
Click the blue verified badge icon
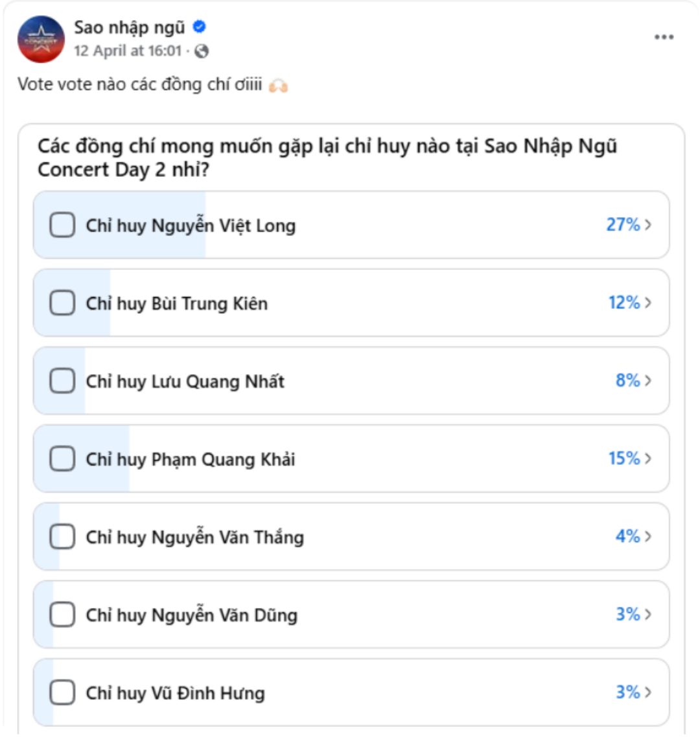click(200, 27)
